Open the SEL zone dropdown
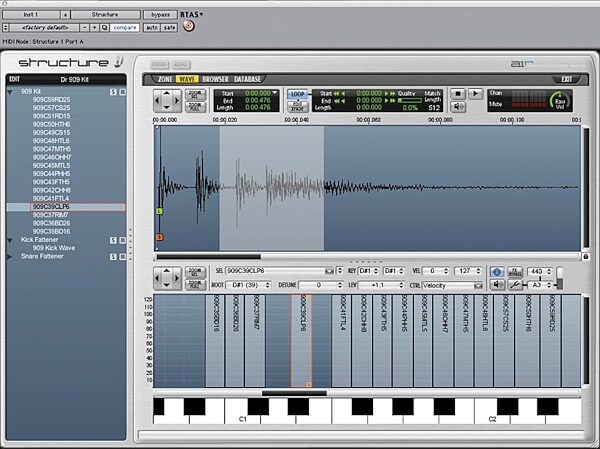The width and height of the screenshot is (600, 449). pyautogui.click(x=329, y=271)
